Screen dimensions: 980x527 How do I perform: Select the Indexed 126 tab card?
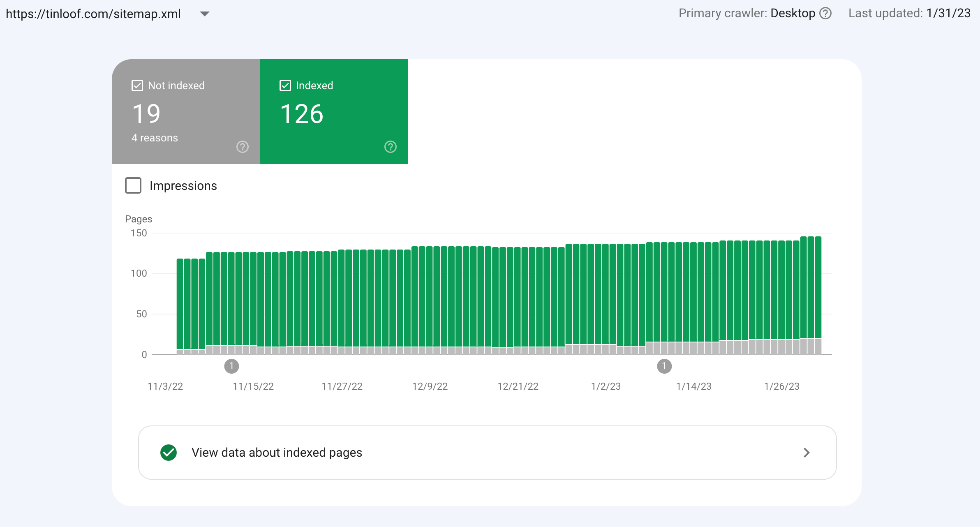pyautogui.click(x=334, y=113)
